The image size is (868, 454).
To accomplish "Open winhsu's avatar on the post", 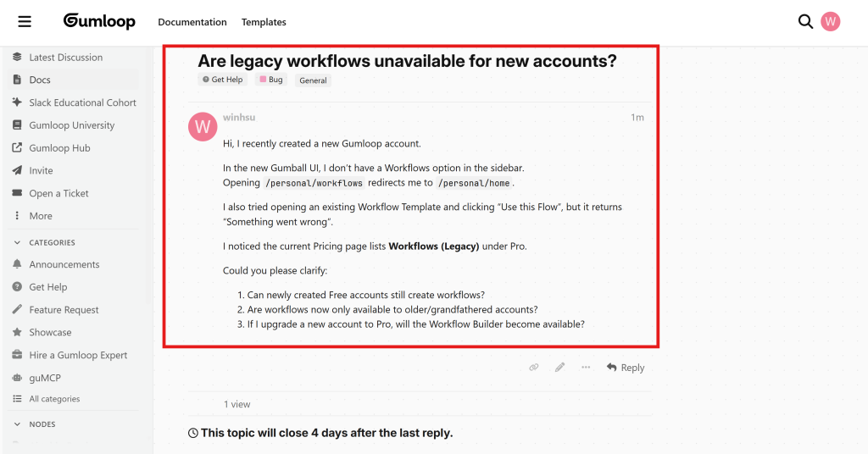I will [x=203, y=127].
